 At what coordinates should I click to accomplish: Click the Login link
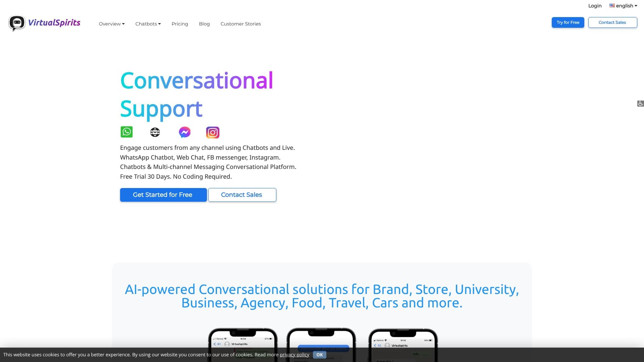coord(595,6)
